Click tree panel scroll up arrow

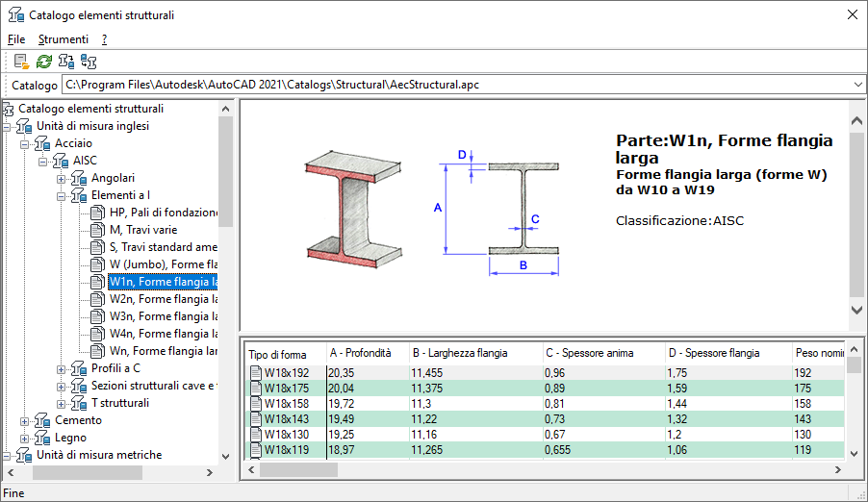225,109
